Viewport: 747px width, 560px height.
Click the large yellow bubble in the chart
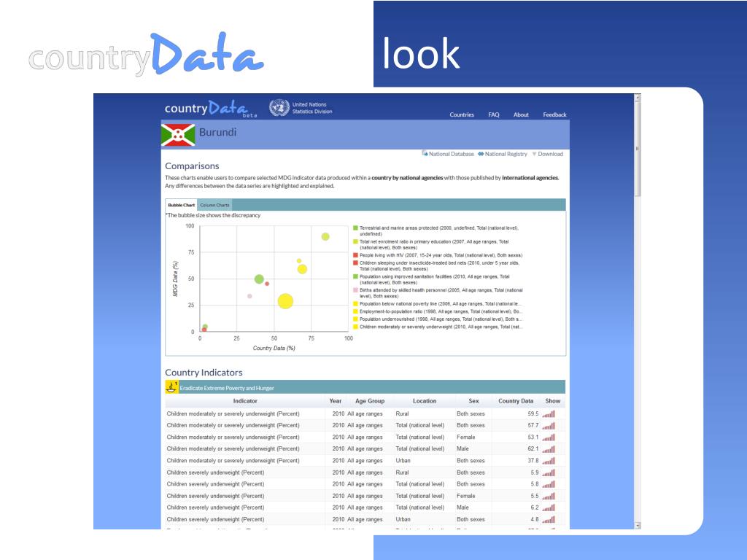tap(285, 301)
